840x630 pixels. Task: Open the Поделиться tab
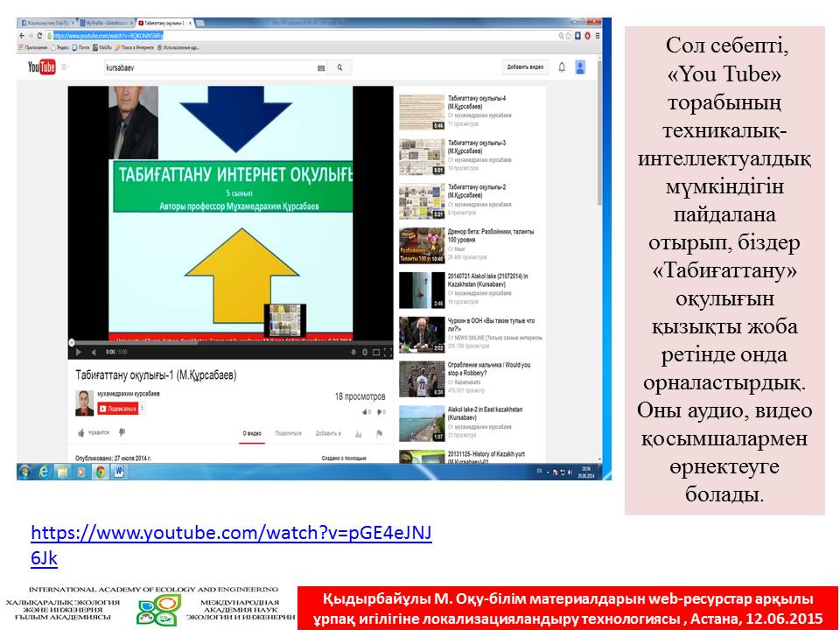pyautogui.click(x=288, y=433)
